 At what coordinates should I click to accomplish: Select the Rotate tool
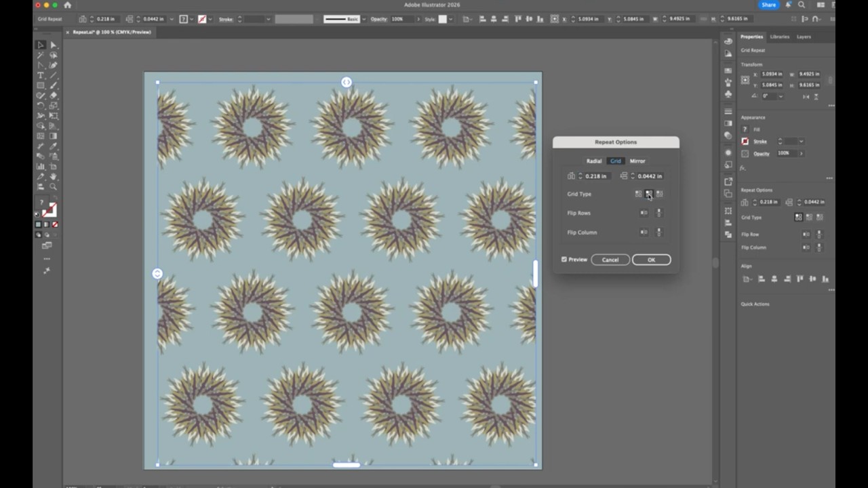[40, 106]
